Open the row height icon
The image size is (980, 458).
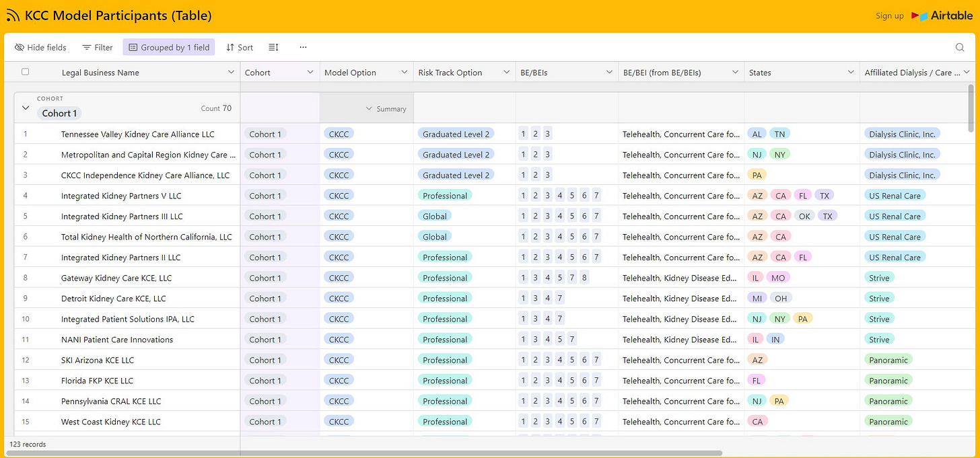click(273, 47)
